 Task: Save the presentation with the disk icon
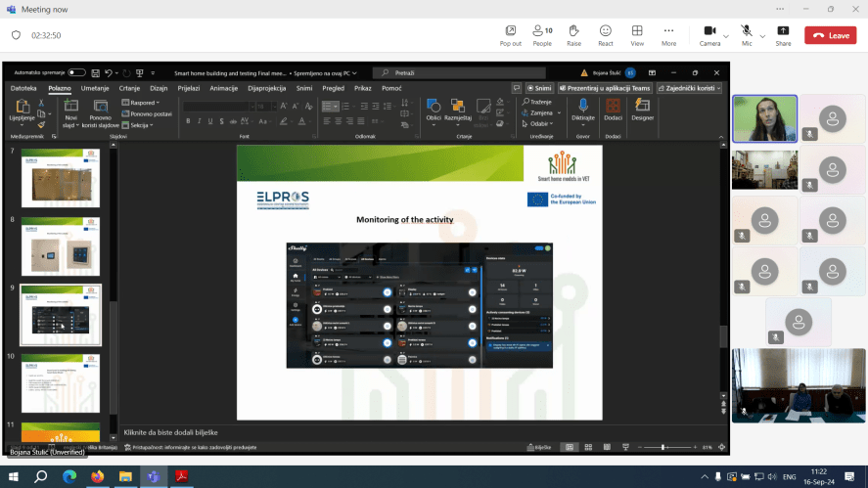point(95,73)
